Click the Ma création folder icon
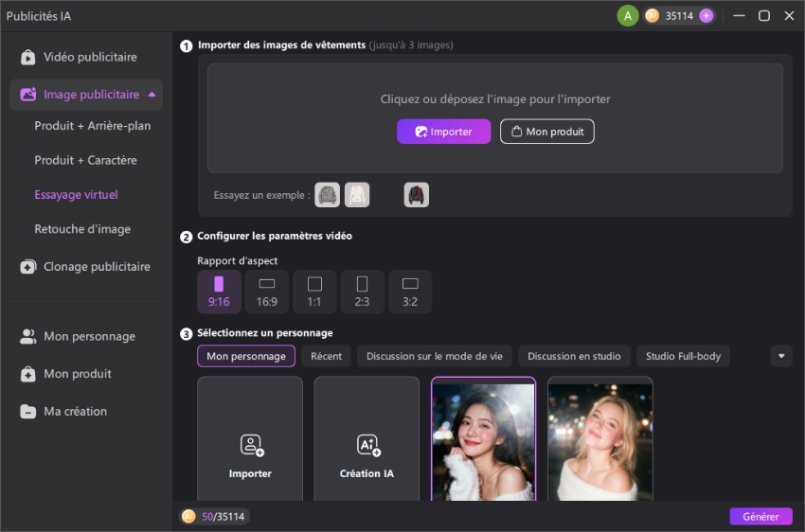Screen dimensions: 805x532 (x=27, y=412)
